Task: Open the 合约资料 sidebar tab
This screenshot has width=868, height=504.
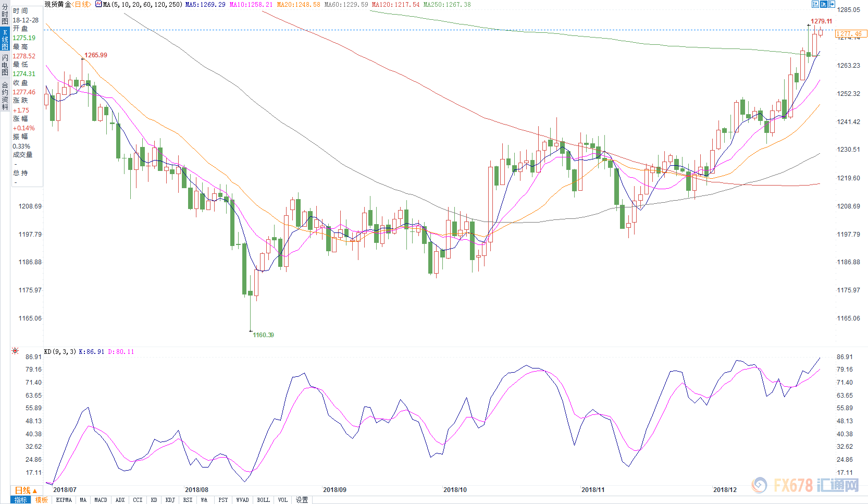Action: (x=5, y=96)
